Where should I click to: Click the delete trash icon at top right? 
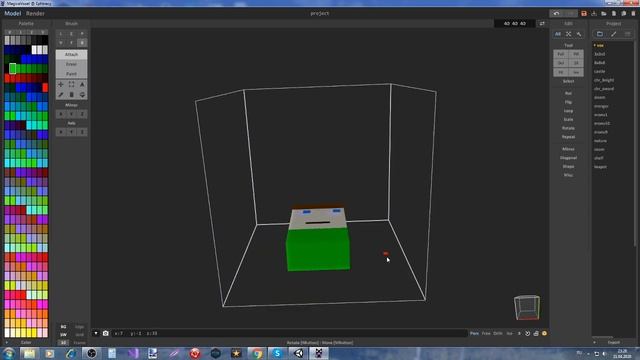(633, 13)
